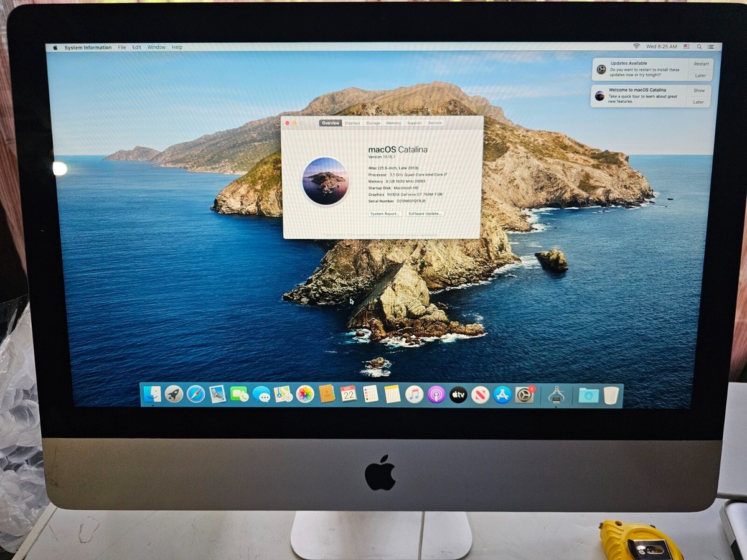Click the Wed 8:25 AM clock

(662, 47)
